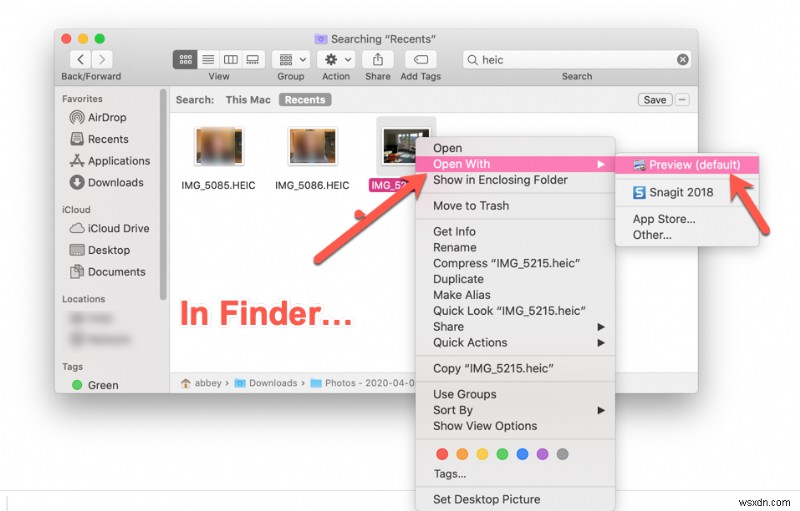
Task: Choose Show View Options
Action: [515, 426]
